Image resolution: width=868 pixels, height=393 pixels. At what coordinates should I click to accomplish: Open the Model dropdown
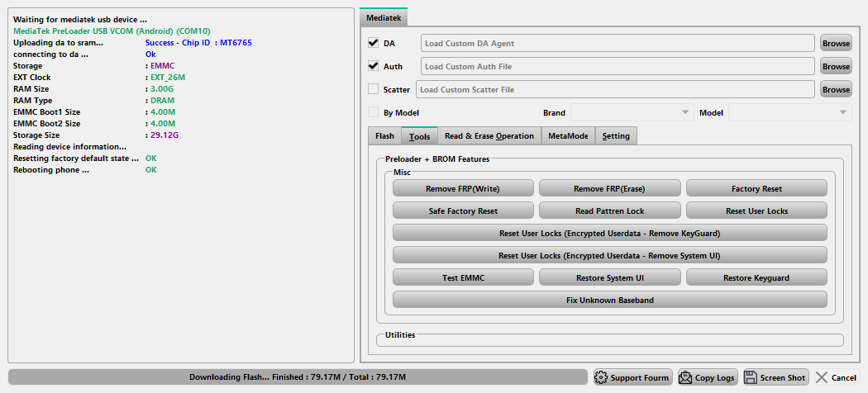pos(790,112)
